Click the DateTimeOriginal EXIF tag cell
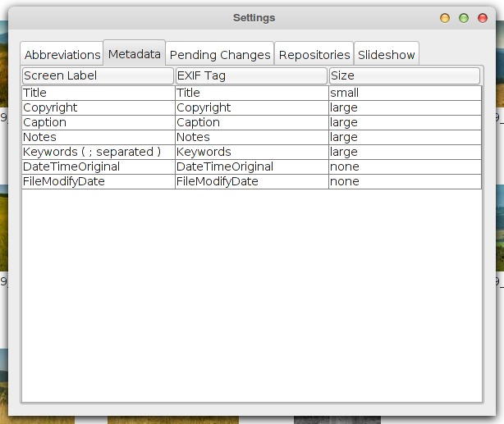 (x=252, y=167)
